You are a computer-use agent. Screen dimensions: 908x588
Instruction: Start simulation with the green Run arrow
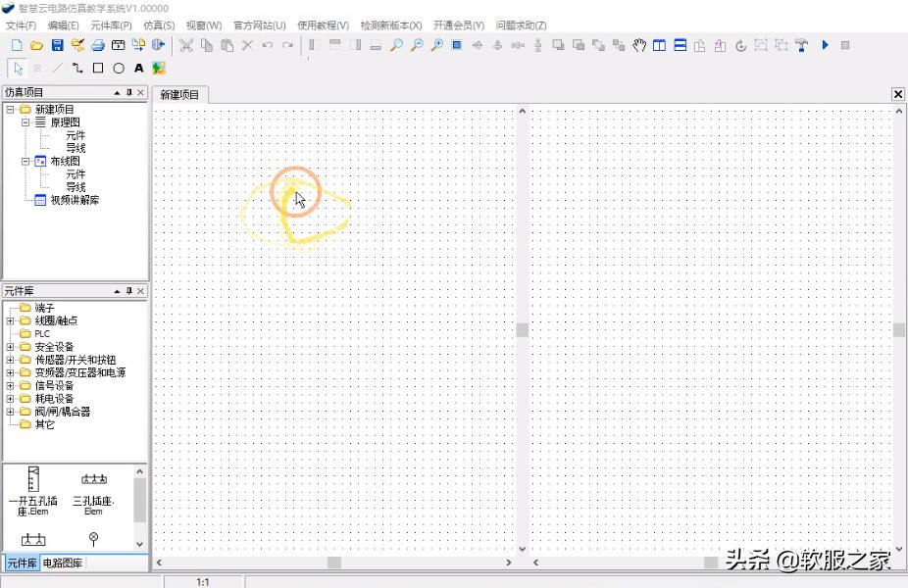(825, 45)
